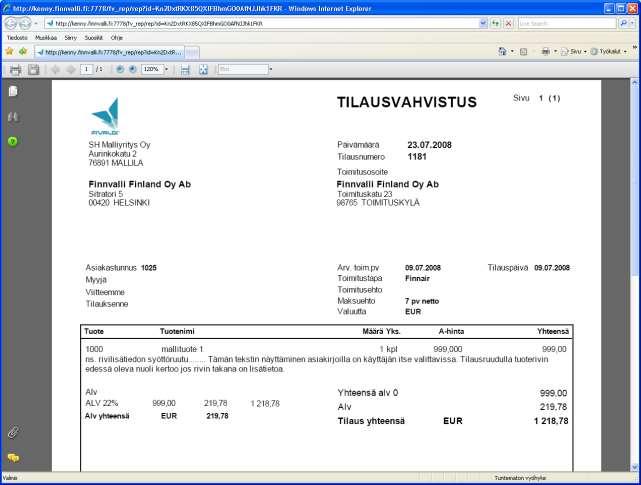Screen dimensions: 641x485
Task: Open the paperclip Attachments panel icon
Action: click(x=13, y=432)
